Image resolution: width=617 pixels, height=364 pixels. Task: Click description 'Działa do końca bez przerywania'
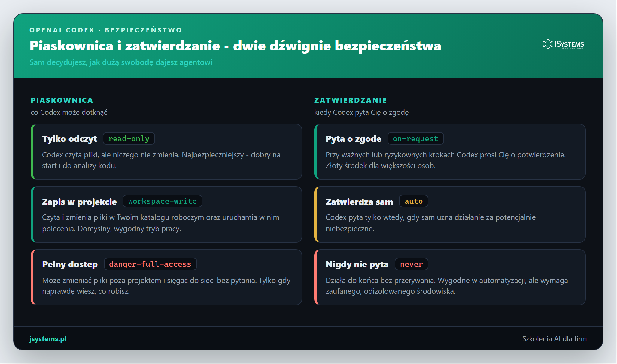(447, 286)
